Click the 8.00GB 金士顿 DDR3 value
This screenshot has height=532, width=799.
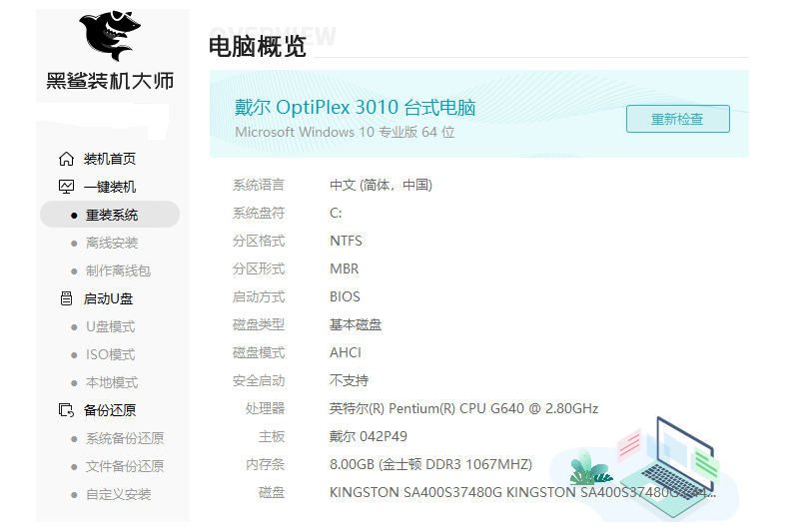(x=431, y=465)
